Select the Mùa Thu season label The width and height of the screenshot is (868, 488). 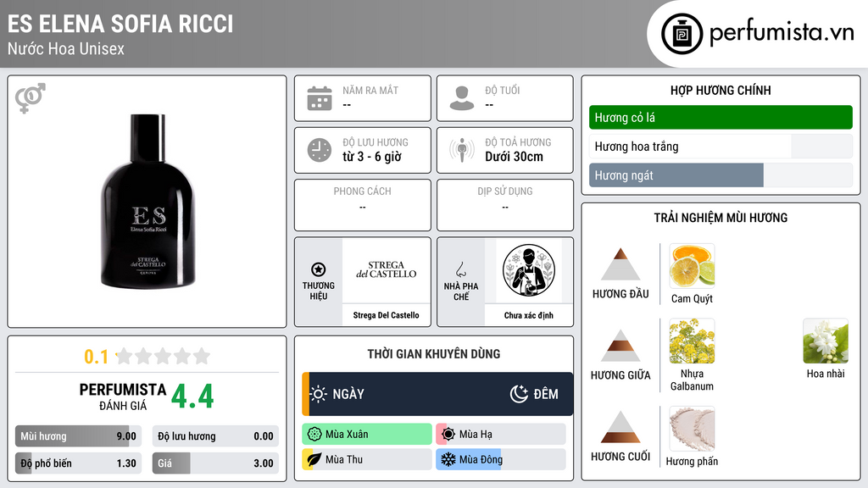click(344, 459)
